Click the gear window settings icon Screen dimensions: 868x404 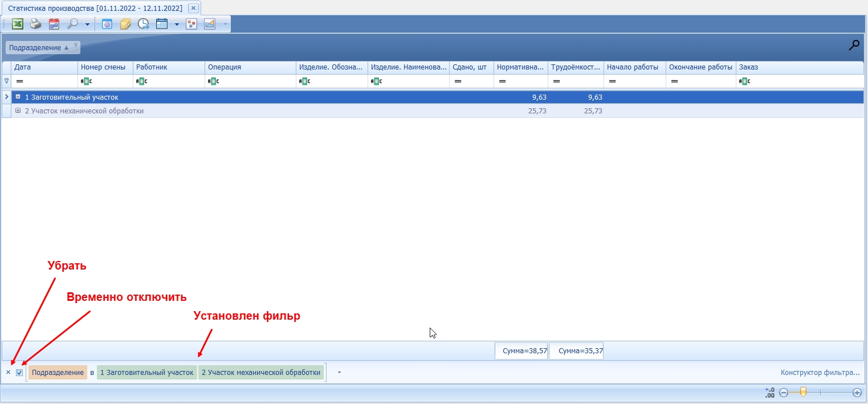[x=107, y=24]
